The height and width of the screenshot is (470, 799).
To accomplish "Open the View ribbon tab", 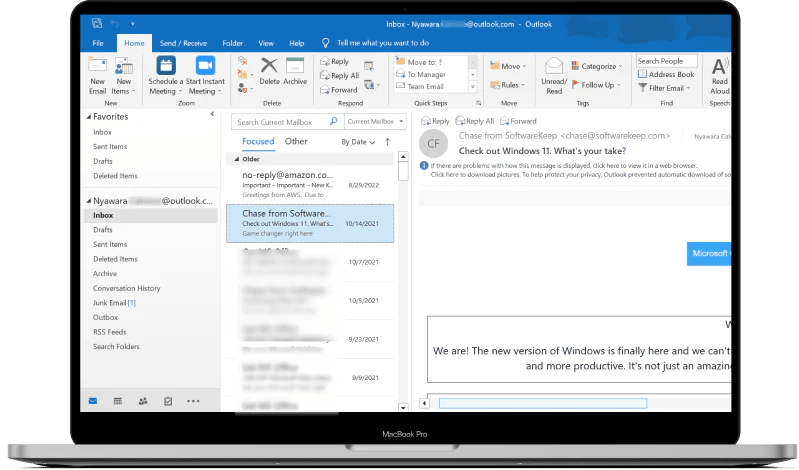I will (266, 43).
